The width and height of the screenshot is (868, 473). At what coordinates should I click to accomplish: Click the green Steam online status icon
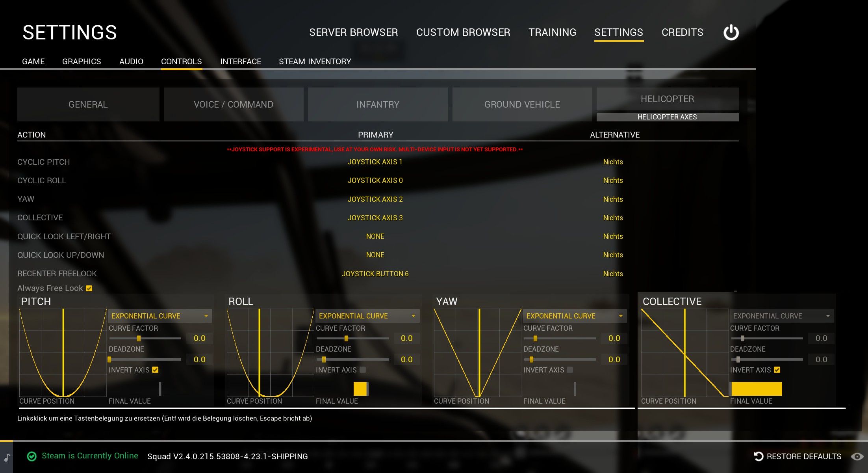point(32,456)
